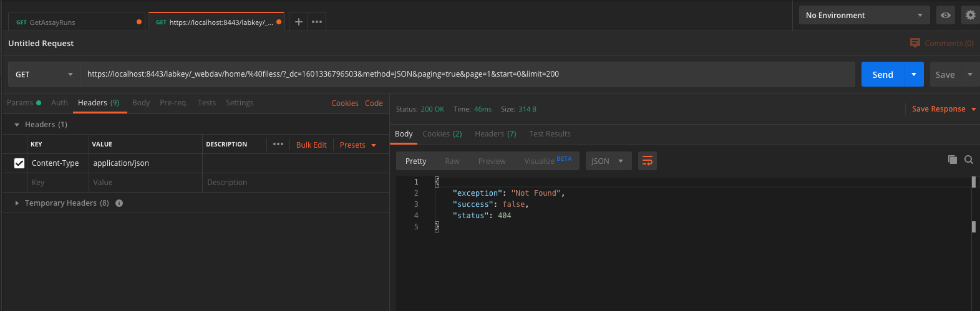
Task: Select the request Headers (9) tab
Action: tap(99, 103)
